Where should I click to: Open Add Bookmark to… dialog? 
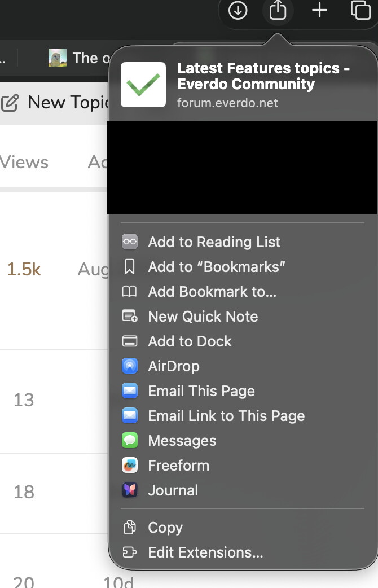(x=212, y=292)
